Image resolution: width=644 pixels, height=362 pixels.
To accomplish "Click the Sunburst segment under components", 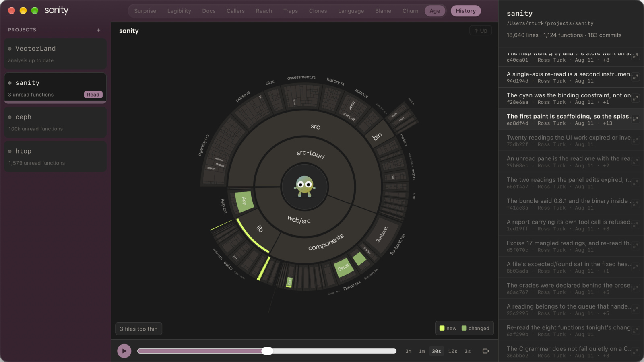I will [382, 234].
